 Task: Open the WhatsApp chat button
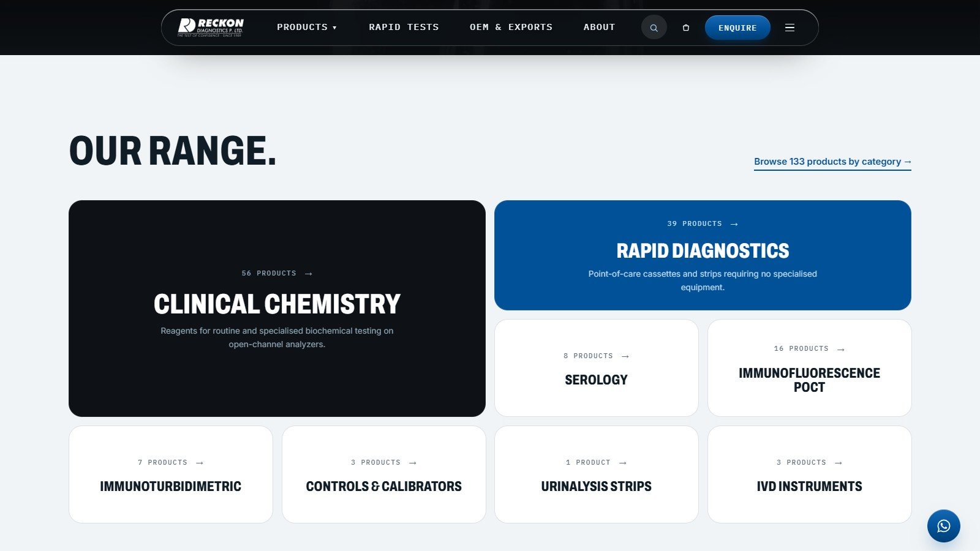tap(944, 526)
